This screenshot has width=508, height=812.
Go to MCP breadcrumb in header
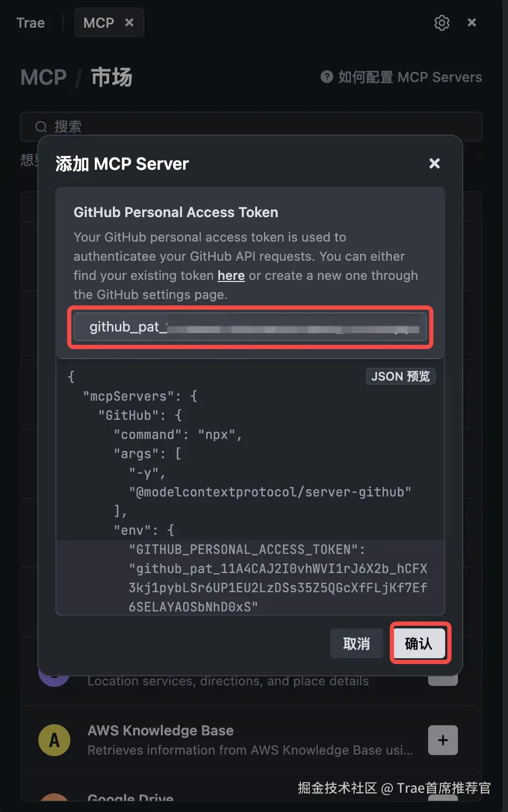tap(44, 78)
